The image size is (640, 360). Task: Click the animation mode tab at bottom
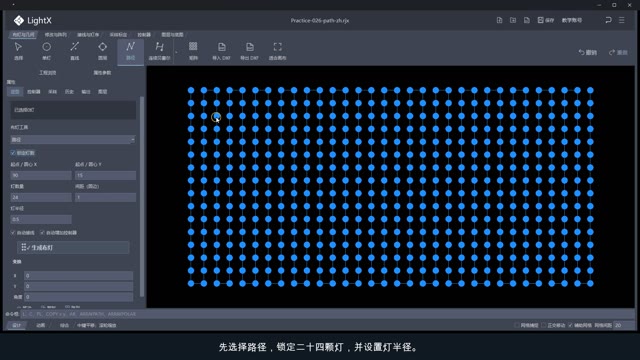tap(40, 325)
